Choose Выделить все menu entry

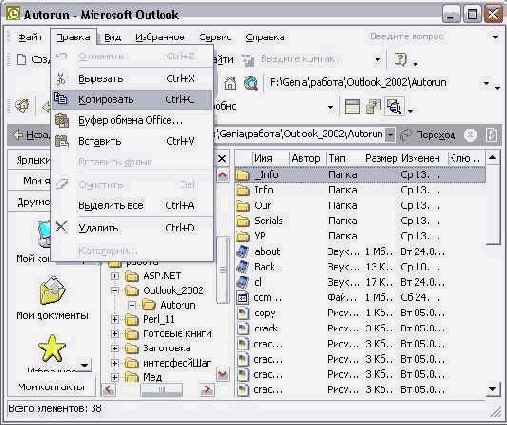coord(132,205)
